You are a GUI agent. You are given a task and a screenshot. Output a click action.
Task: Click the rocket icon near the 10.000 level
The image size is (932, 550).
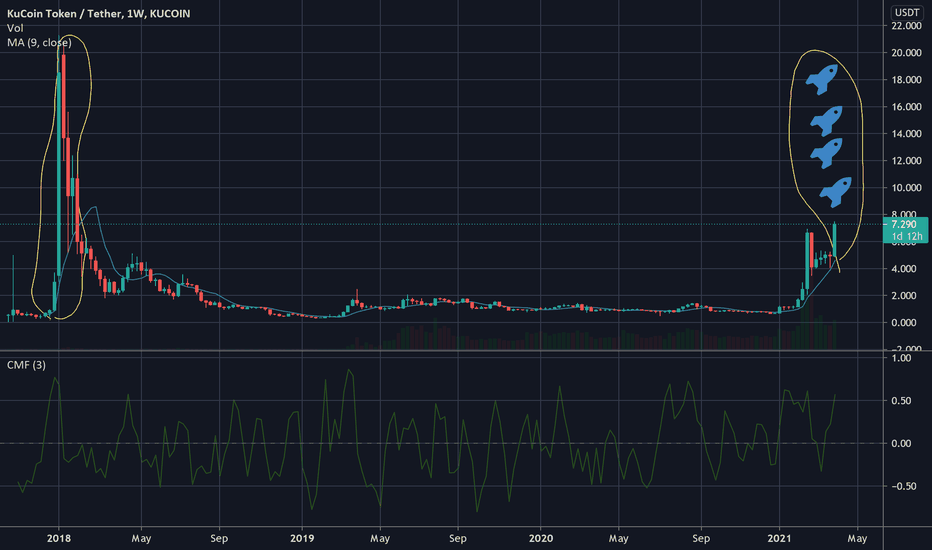[836, 192]
